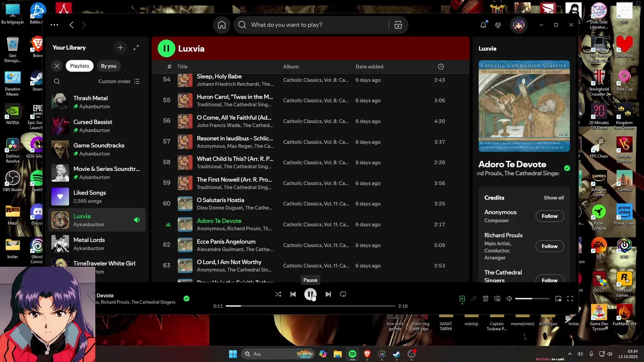Sort tracks by Date added column
Screen dimensions: 644x362
coord(369,67)
